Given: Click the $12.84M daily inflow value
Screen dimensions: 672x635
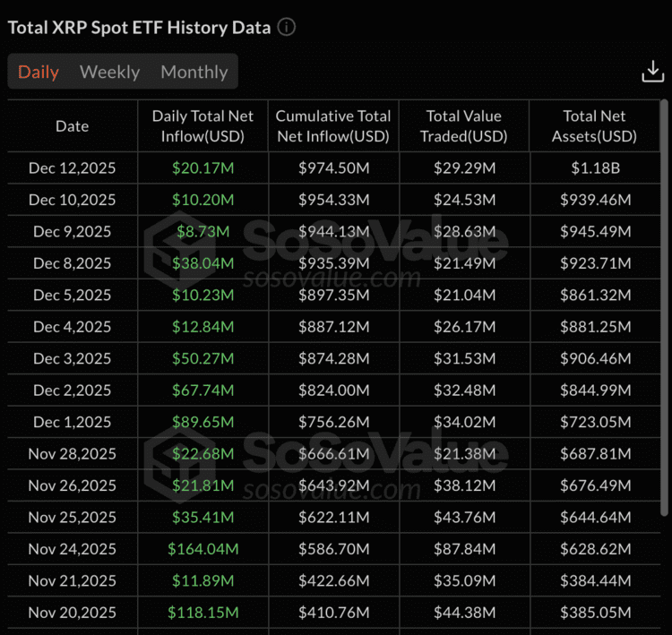Looking at the screenshot, I should pos(202,327).
